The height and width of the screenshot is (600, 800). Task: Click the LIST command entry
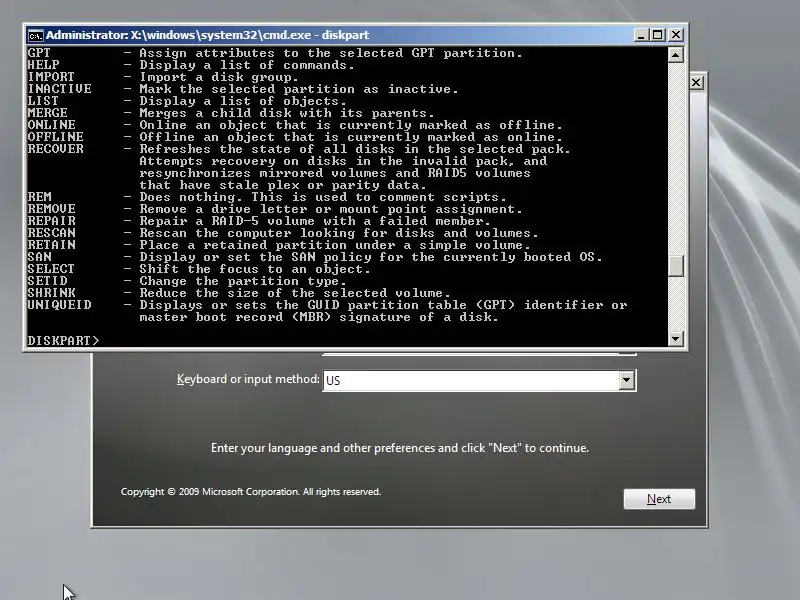(43, 101)
